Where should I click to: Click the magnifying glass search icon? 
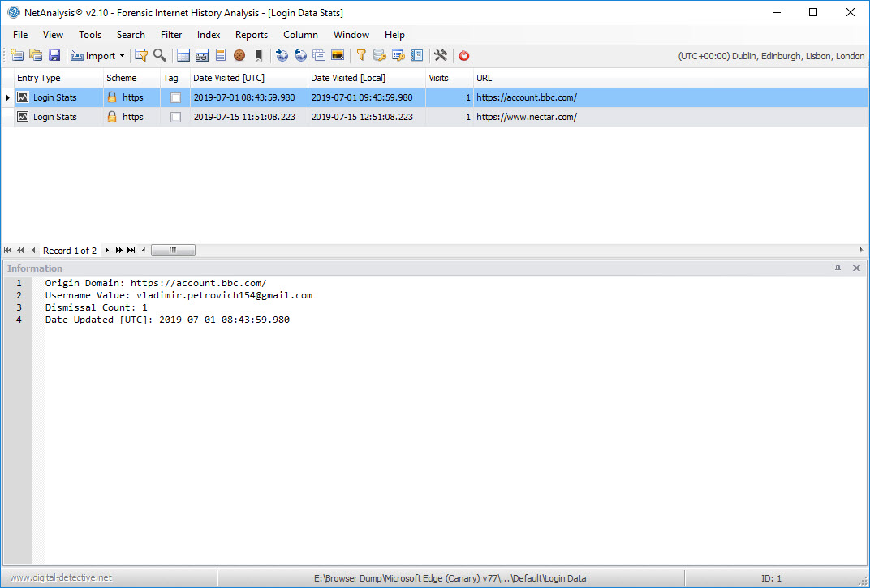(x=160, y=55)
